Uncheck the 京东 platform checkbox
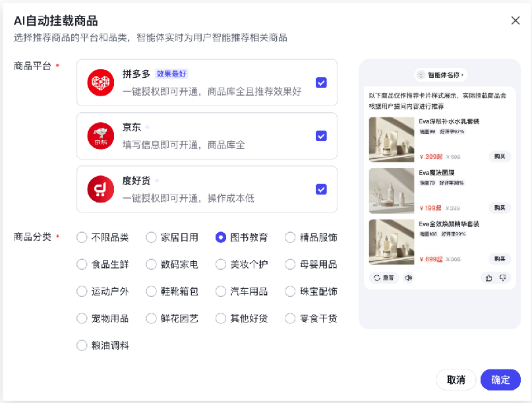 [321, 136]
